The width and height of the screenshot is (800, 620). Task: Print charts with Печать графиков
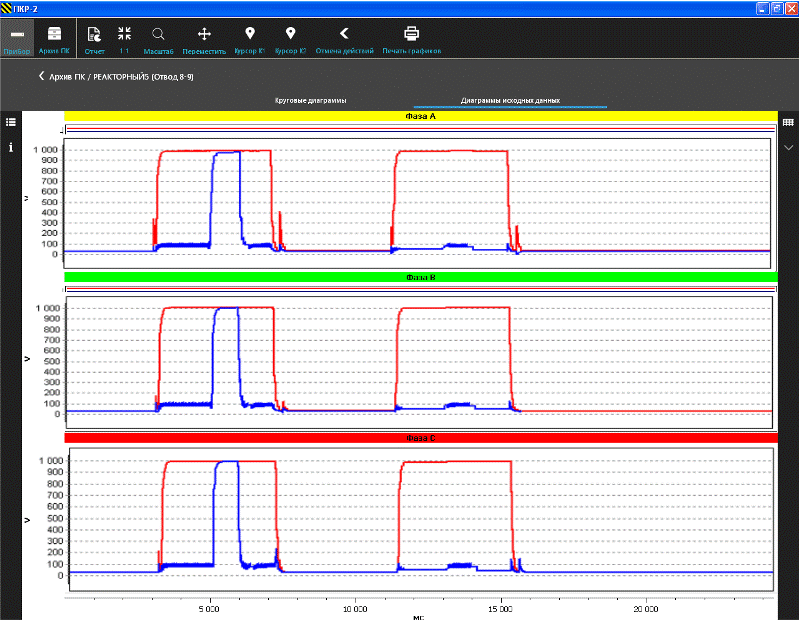412,40
